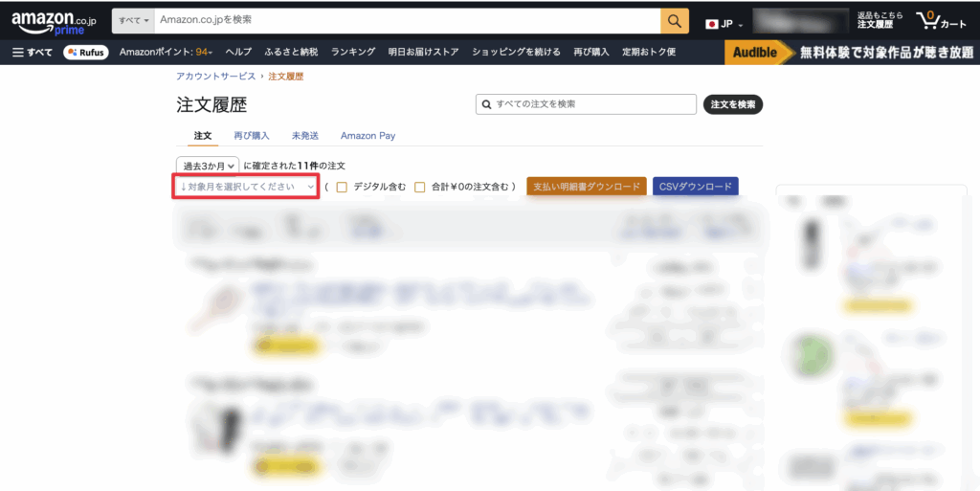Check the 合計¥0の注文含む checkbox
Screen dimensions: 980x491
coord(420,187)
